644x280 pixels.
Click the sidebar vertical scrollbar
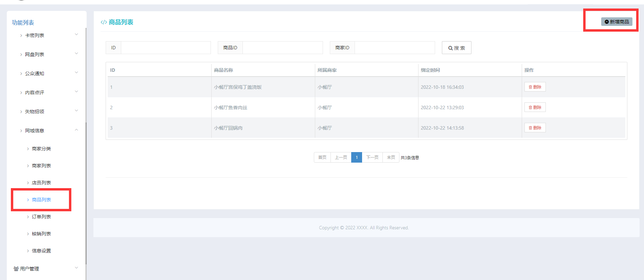(86, 193)
